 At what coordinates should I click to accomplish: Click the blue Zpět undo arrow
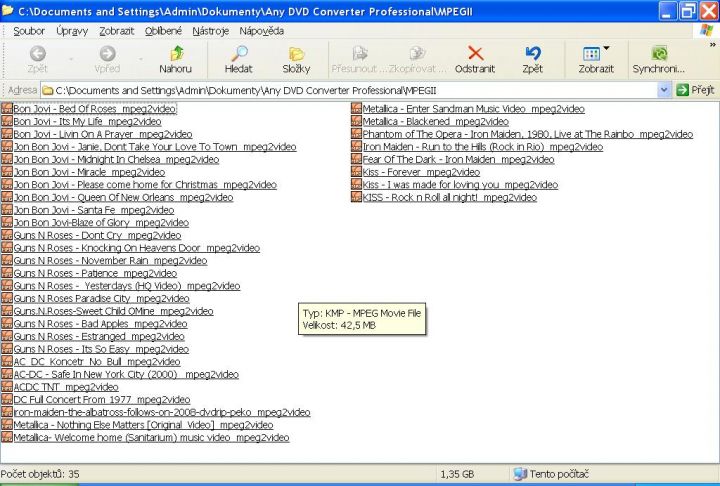[533, 53]
